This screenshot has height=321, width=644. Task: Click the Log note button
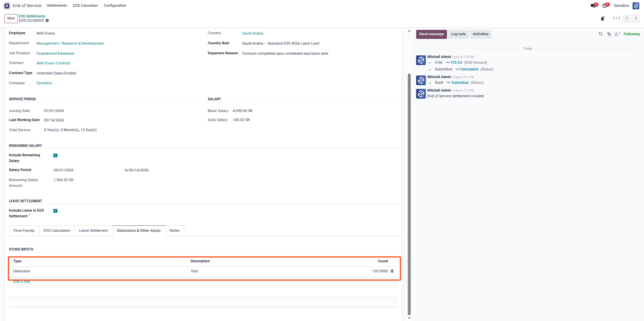tap(458, 34)
